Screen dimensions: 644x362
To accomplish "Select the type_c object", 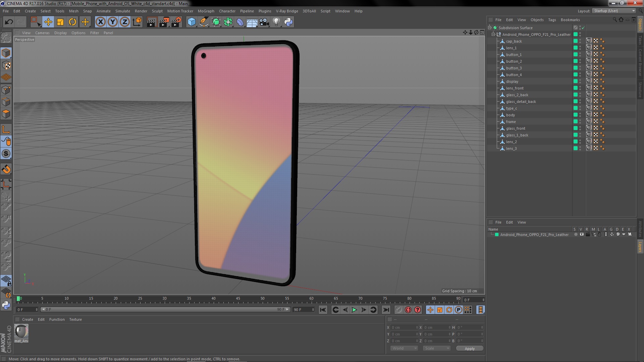I will point(511,108).
